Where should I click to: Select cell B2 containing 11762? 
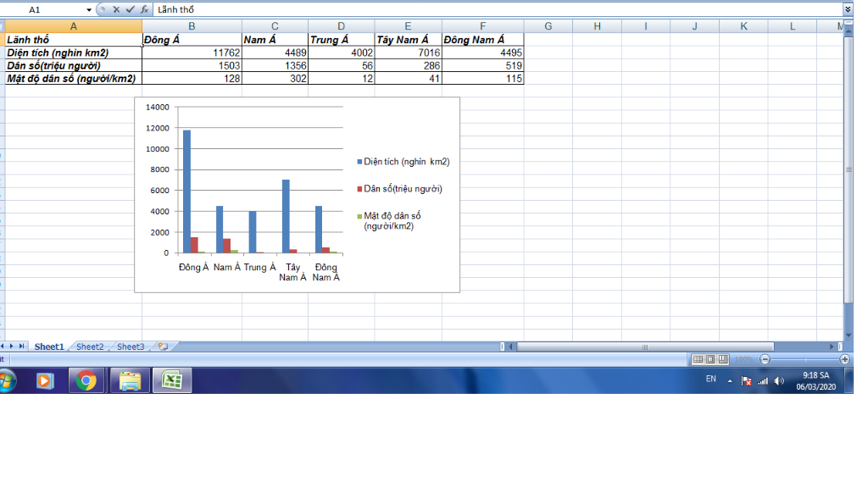coord(192,53)
